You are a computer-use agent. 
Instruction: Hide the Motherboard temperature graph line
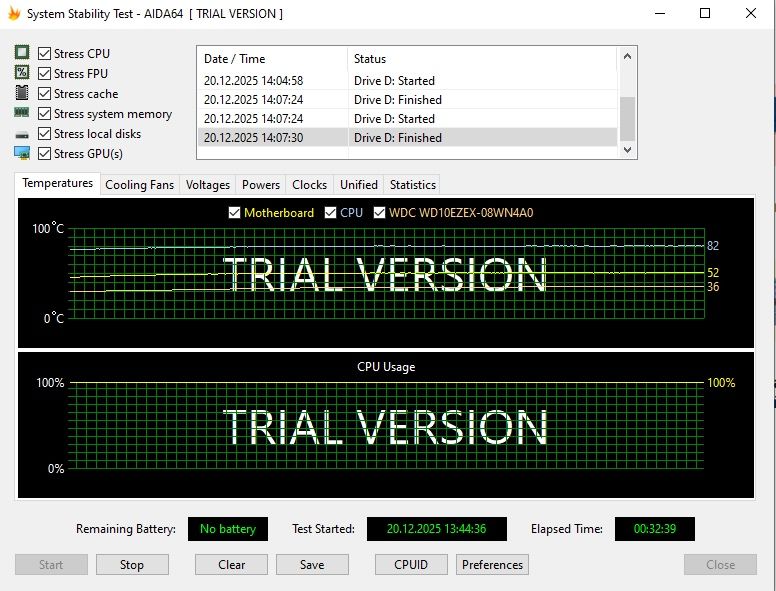tap(234, 213)
